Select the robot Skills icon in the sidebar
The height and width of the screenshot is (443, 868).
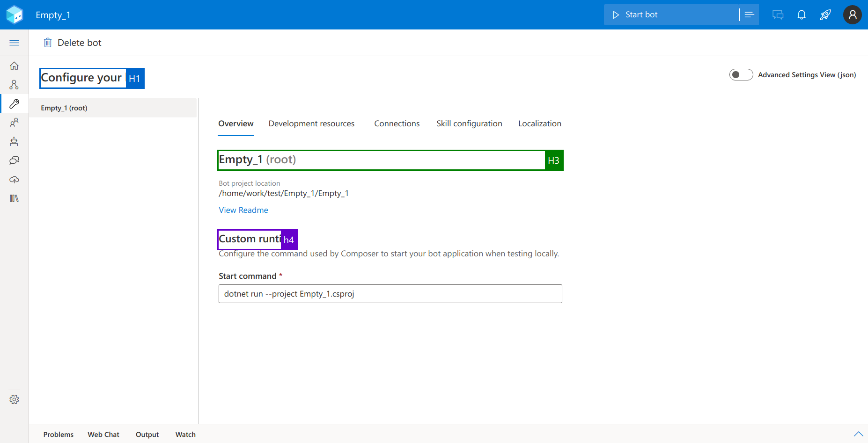(x=14, y=141)
